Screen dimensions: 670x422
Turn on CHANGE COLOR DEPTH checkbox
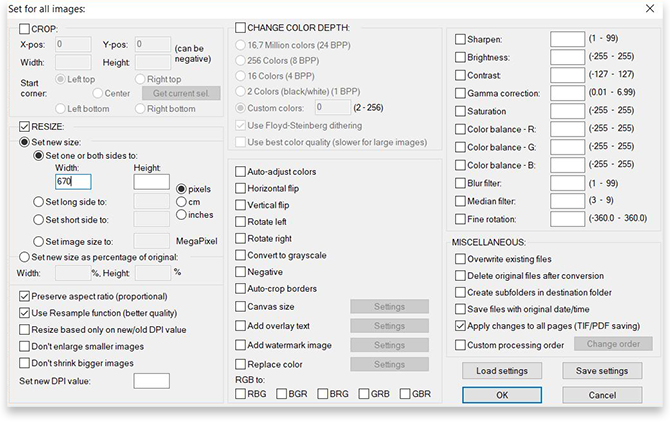(240, 26)
